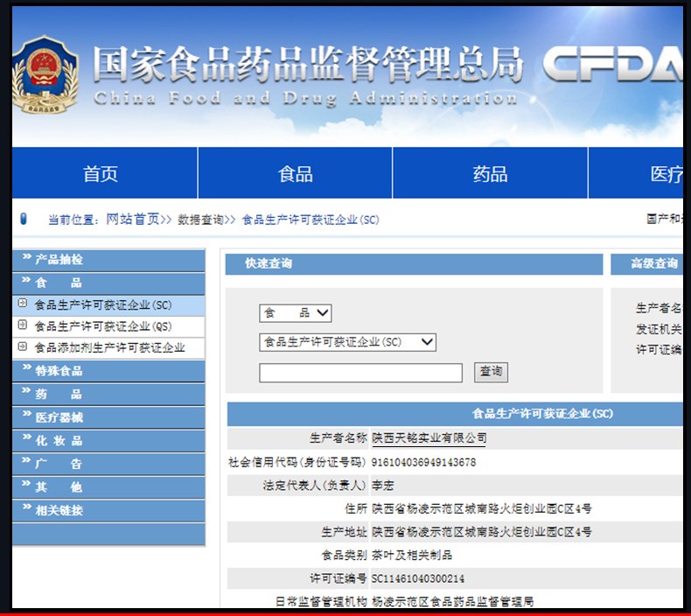The height and width of the screenshot is (616, 691).
Task: Click arrow icon beside 食品生产许可获证企业(QS) sidebar item
Action: tap(22, 325)
